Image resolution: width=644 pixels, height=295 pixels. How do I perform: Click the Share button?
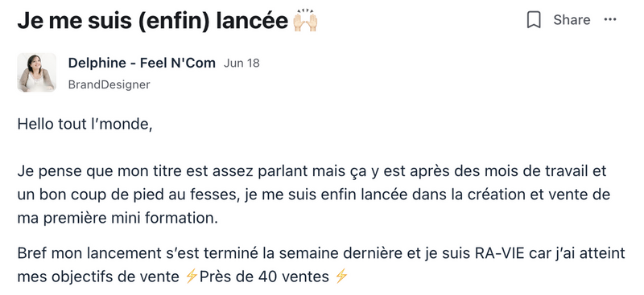tap(572, 20)
